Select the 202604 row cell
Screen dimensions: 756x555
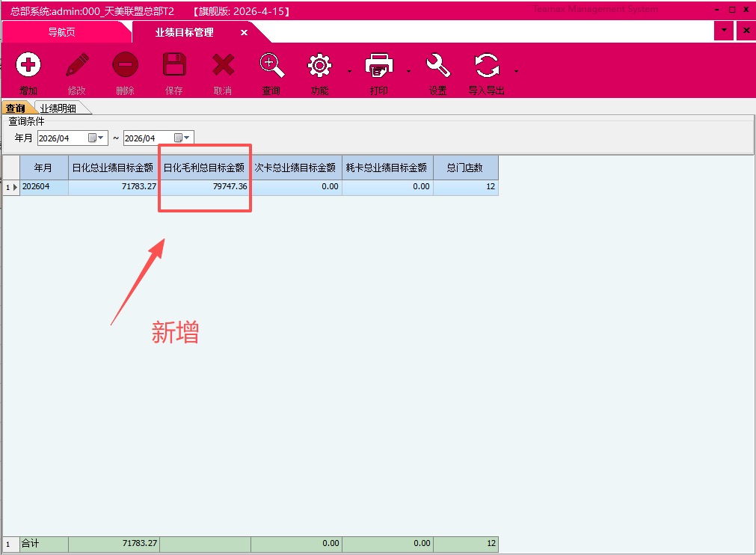[43, 187]
